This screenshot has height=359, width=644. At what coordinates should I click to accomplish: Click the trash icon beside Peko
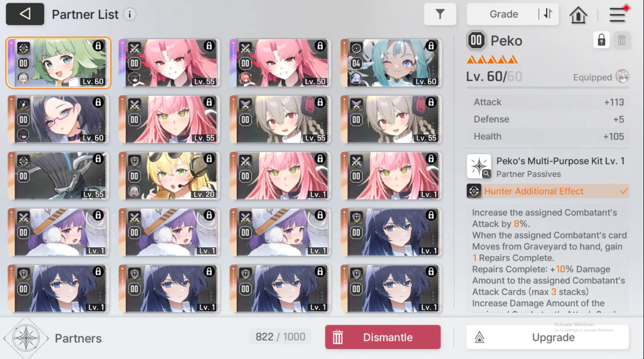(621, 40)
